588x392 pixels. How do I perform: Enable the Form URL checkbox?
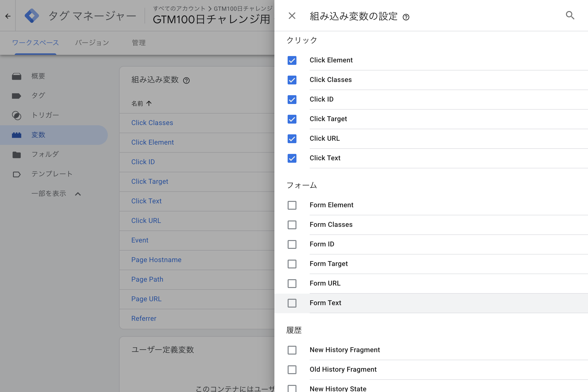(x=292, y=284)
